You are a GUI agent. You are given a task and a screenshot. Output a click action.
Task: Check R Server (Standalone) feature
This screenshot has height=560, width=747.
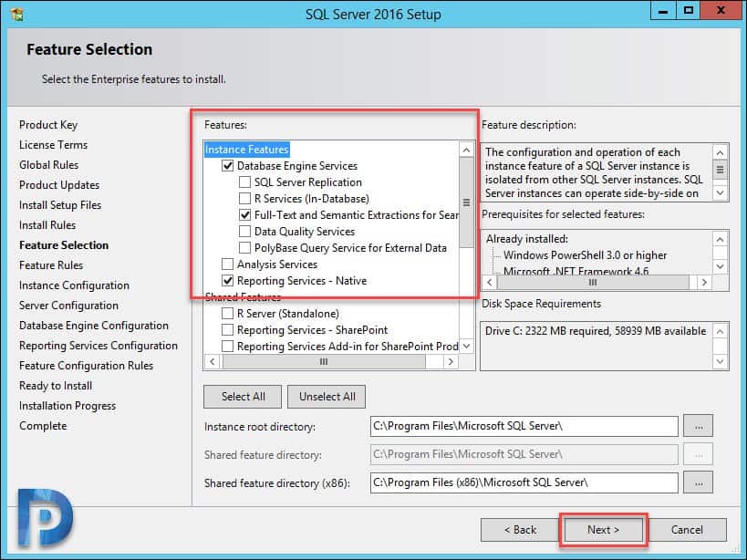(228, 314)
